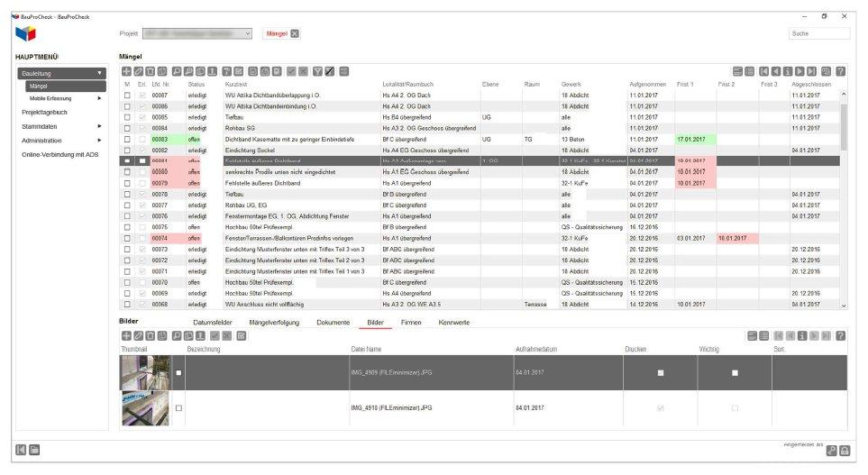The width and height of the screenshot is (868, 475).
Task: Click the red 10.01.2017 Frist 2 cell
Action: (737, 239)
